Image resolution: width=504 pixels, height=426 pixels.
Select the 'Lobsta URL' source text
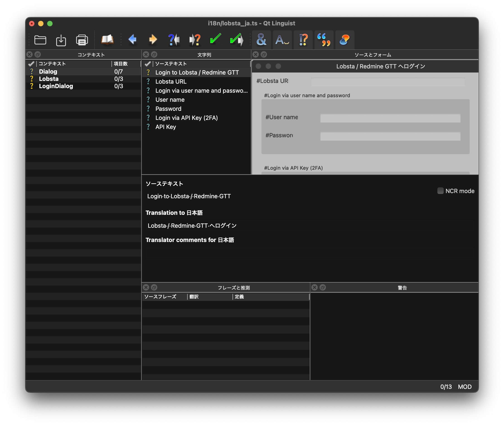[196, 82]
